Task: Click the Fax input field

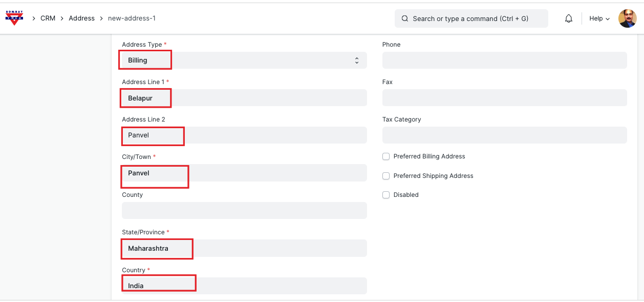Action: [504, 98]
